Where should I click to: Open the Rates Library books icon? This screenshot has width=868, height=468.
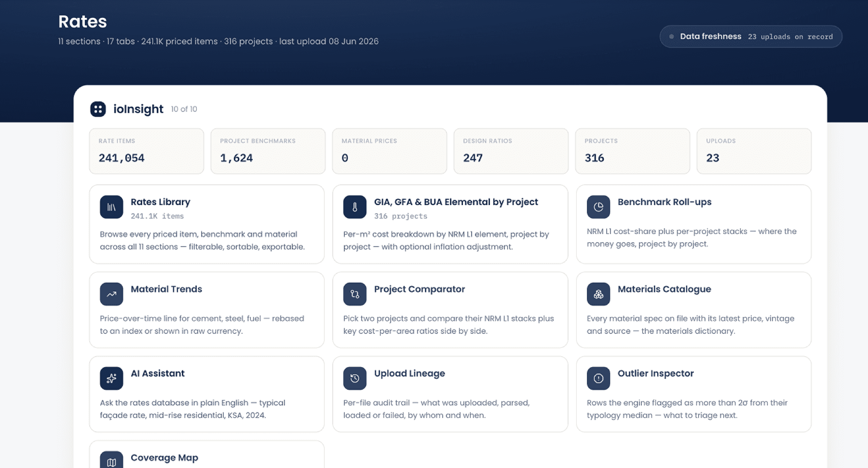click(111, 207)
